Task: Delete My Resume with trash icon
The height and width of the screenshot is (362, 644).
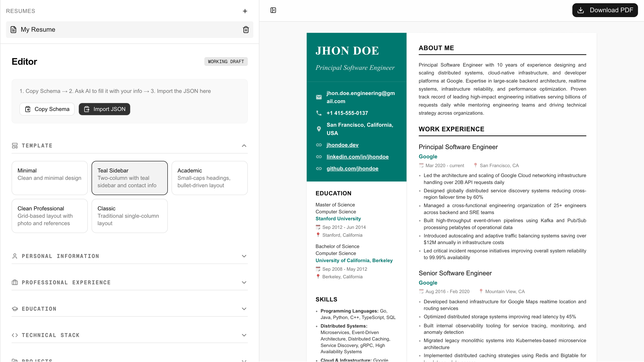Action: pos(246,30)
